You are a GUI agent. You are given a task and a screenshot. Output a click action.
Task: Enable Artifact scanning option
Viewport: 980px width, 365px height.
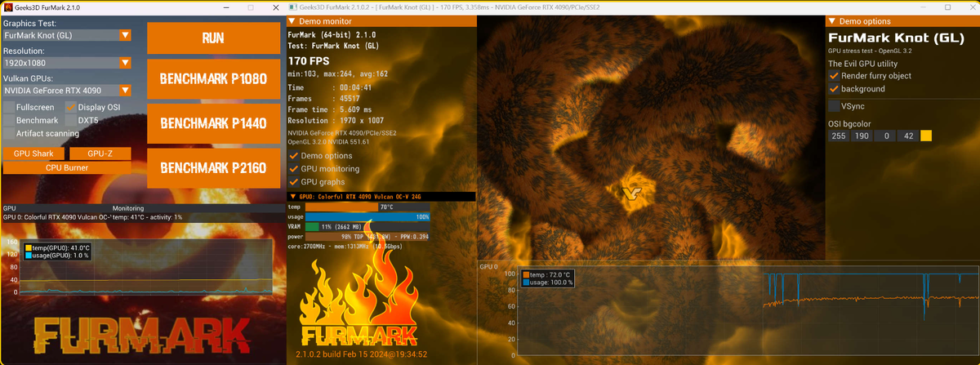(8, 133)
